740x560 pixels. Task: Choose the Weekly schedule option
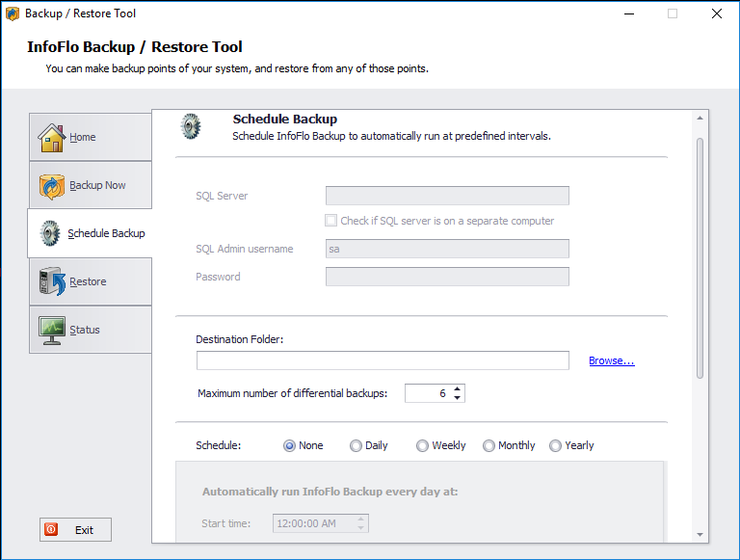pyautogui.click(x=422, y=445)
